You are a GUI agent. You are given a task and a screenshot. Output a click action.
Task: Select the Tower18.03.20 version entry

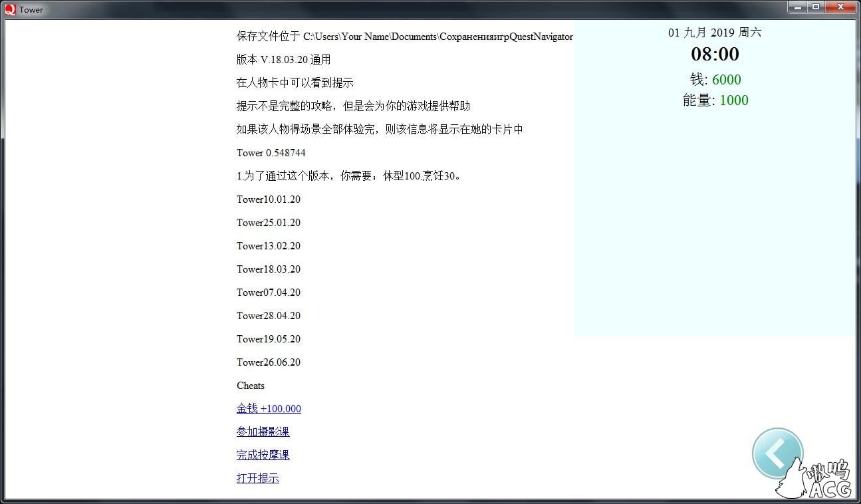coord(269,269)
